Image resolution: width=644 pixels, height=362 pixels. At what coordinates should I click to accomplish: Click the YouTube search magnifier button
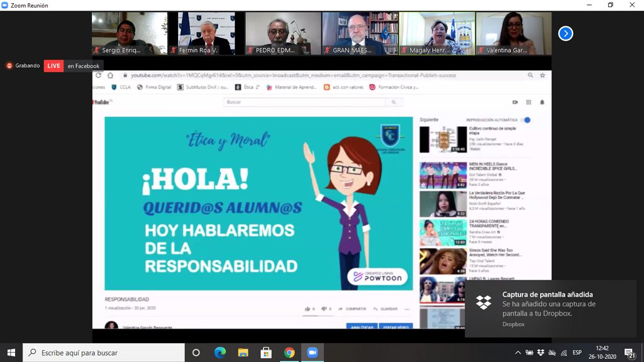coord(394,102)
